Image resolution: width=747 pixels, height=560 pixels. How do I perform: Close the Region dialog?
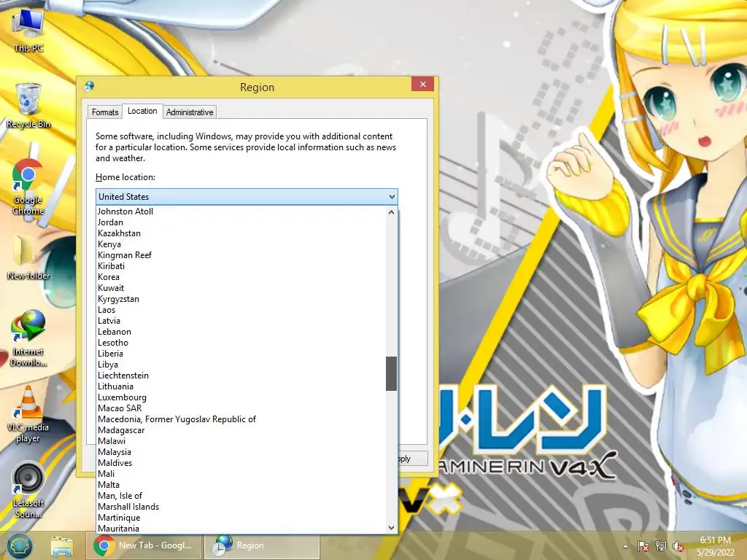(422, 85)
